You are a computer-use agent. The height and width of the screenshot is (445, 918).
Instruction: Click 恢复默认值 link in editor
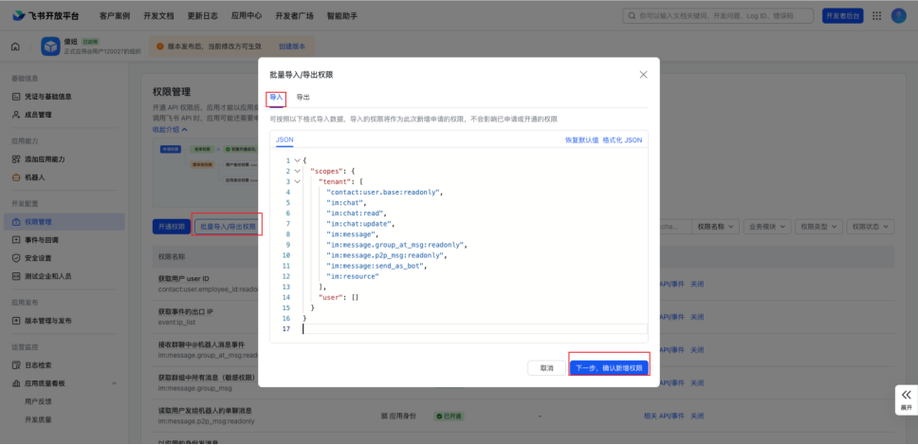[581, 140]
